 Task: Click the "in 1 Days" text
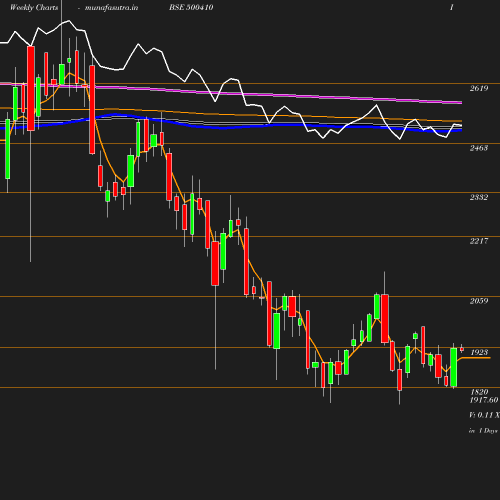(483, 431)
